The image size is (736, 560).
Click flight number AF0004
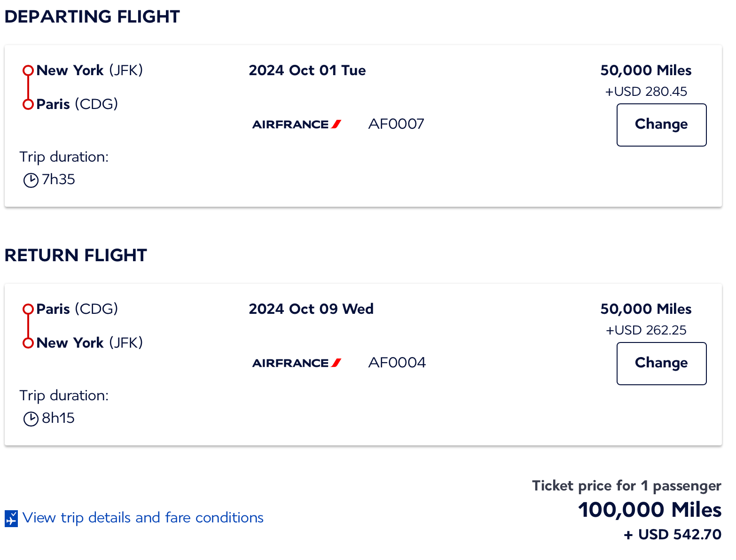point(397,363)
